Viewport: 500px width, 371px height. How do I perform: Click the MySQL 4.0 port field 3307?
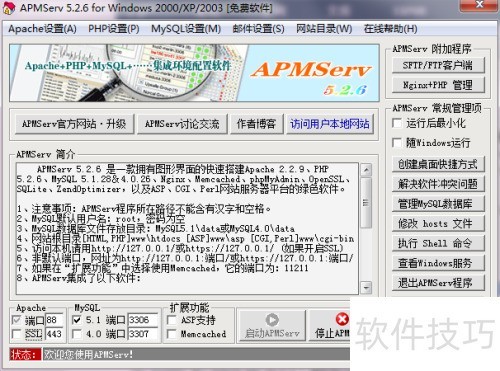(x=143, y=334)
